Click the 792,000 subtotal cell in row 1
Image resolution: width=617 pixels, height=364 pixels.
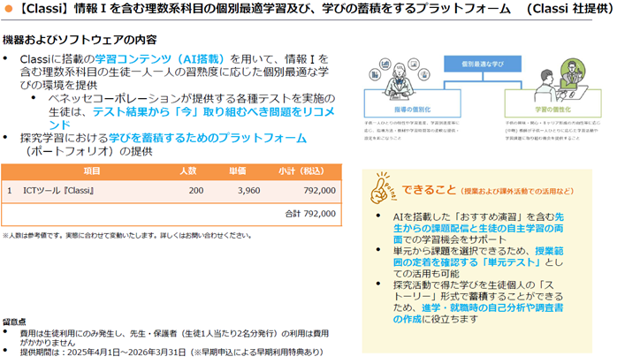[x=319, y=191]
